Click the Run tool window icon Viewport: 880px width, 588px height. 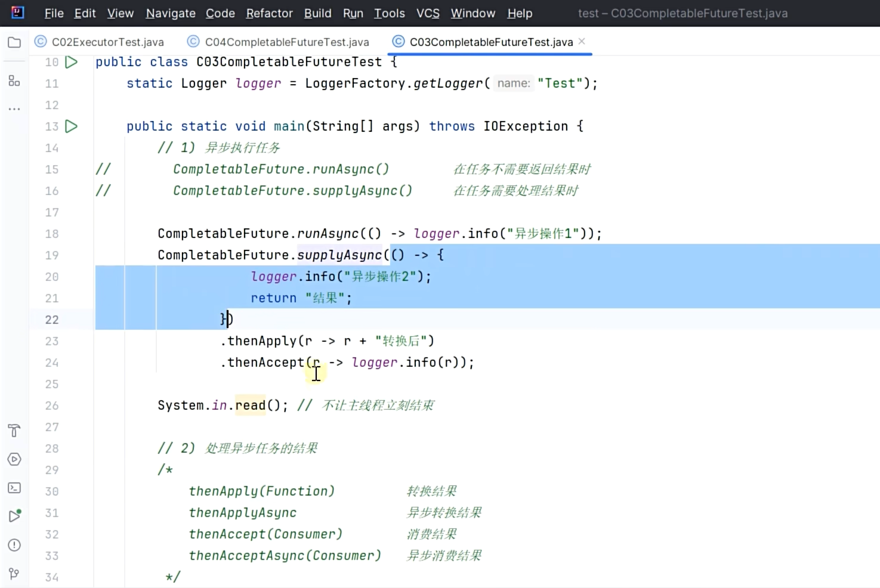[14, 516]
